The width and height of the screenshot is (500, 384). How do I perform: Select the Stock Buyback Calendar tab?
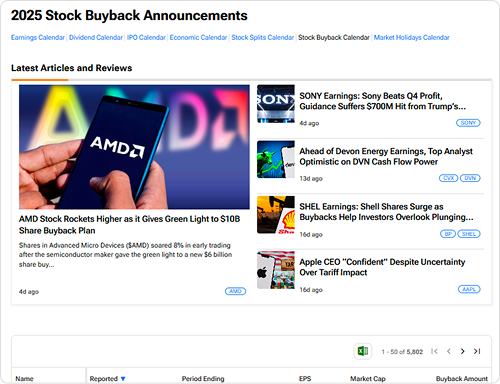click(334, 37)
